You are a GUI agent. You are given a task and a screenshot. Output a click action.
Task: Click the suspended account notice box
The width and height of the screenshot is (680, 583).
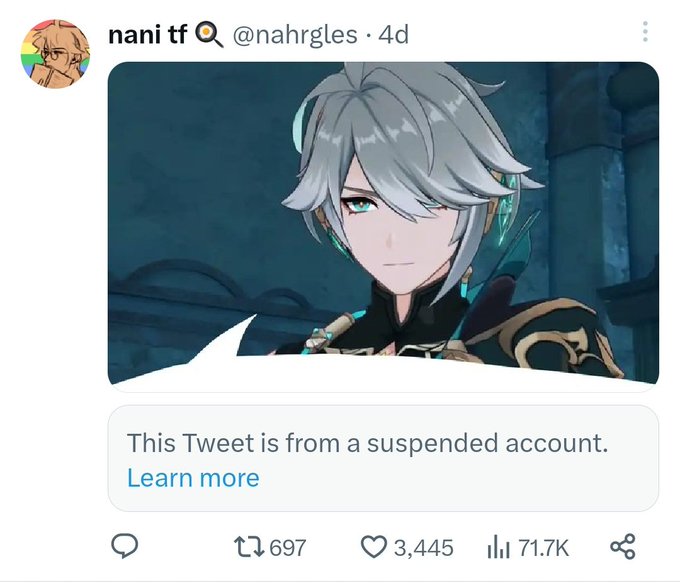(x=383, y=459)
